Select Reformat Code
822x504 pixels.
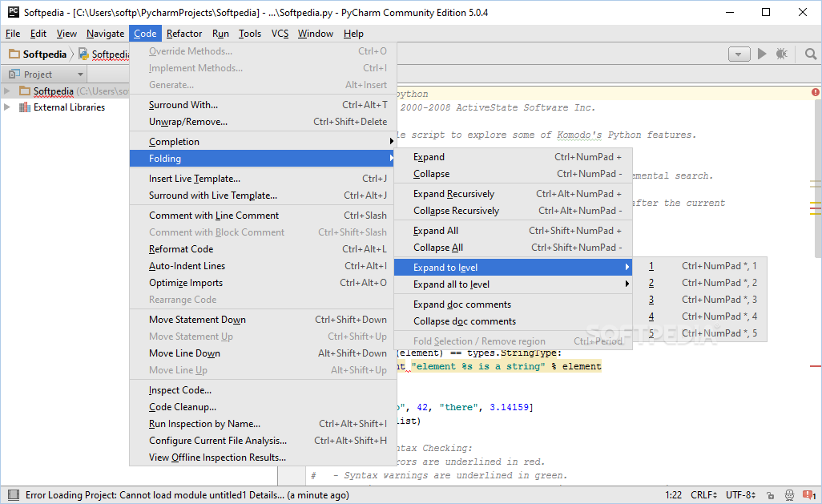click(263, 249)
